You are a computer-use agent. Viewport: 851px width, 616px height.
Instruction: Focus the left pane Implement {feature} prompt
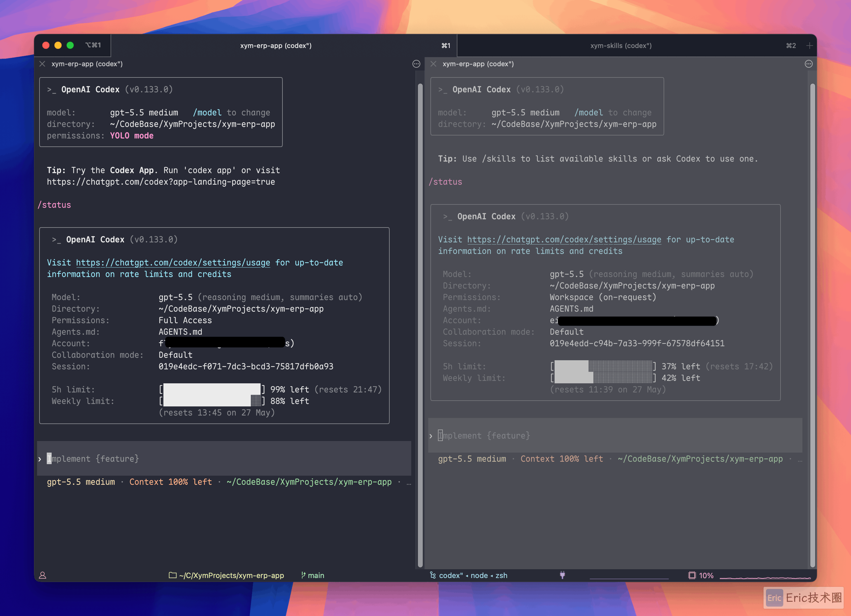[224, 458]
